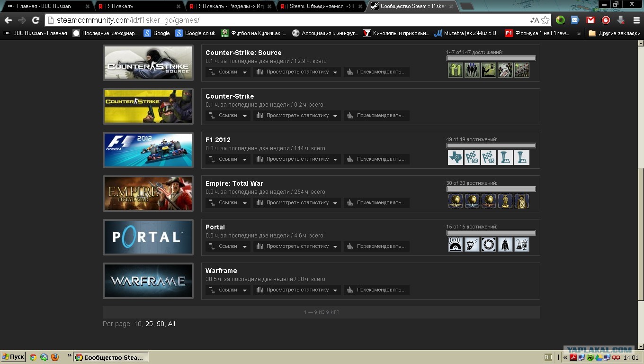Click the Portal rocket achievement icon
Image resolution: width=644 pixels, height=364 pixels.
click(x=505, y=245)
